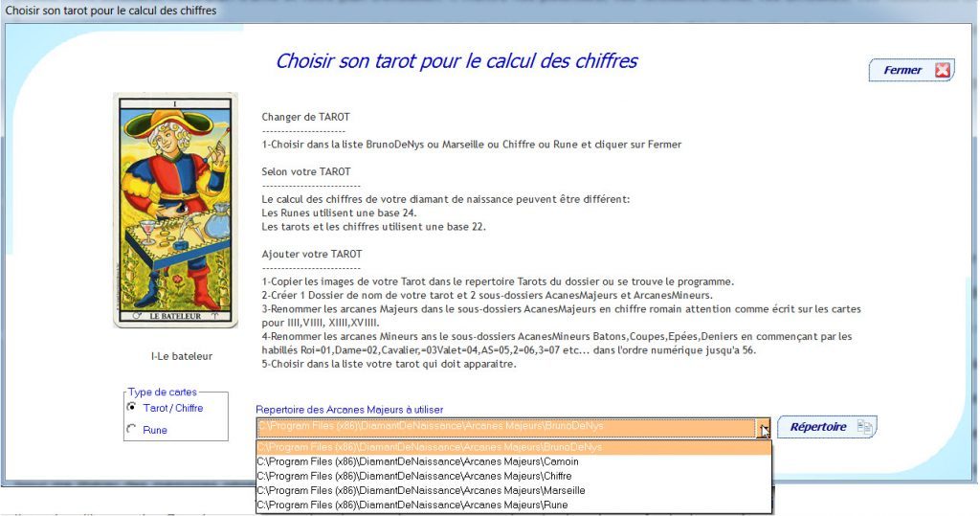Click the "Type de cartes" group label
980x516 pixels.
(163, 392)
